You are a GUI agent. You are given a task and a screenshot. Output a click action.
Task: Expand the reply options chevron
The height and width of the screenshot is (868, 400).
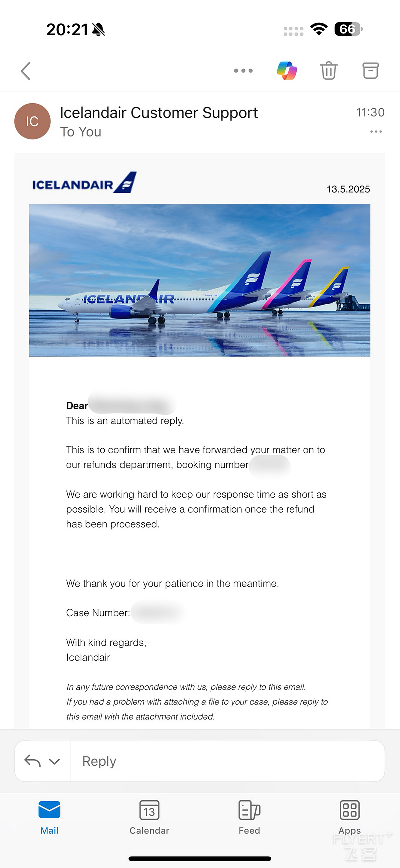pos(54,761)
